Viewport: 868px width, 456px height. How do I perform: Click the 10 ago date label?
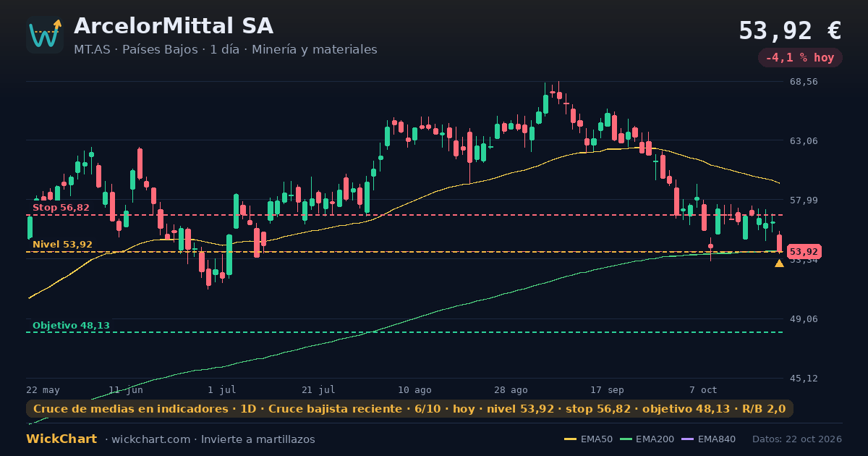click(x=414, y=389)
